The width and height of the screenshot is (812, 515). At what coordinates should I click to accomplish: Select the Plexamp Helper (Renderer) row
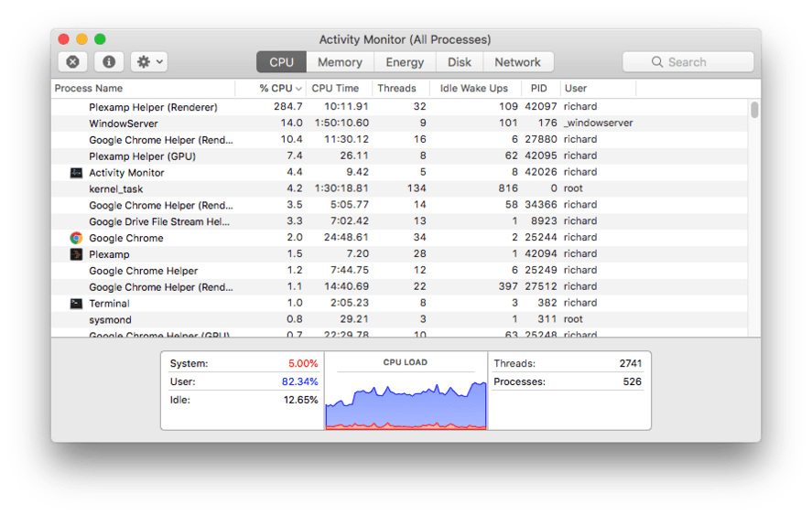pyautogui.click(x=399, y=107)
